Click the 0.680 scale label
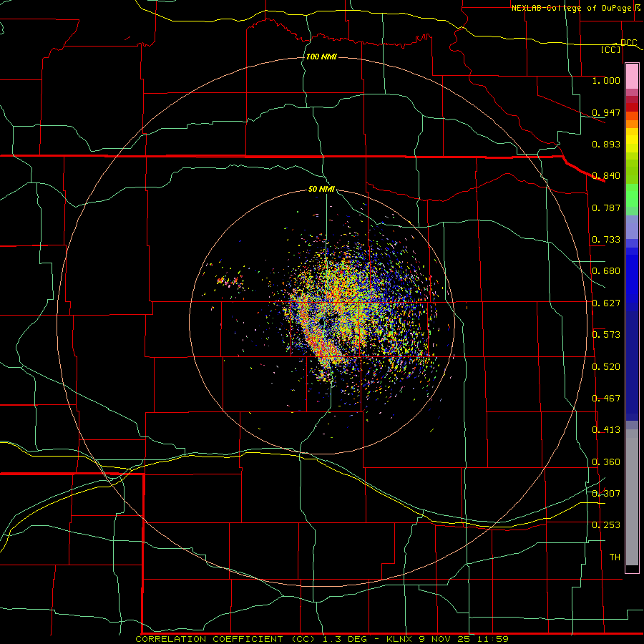The height and width of the screenshot is (644, 644). 606,271
